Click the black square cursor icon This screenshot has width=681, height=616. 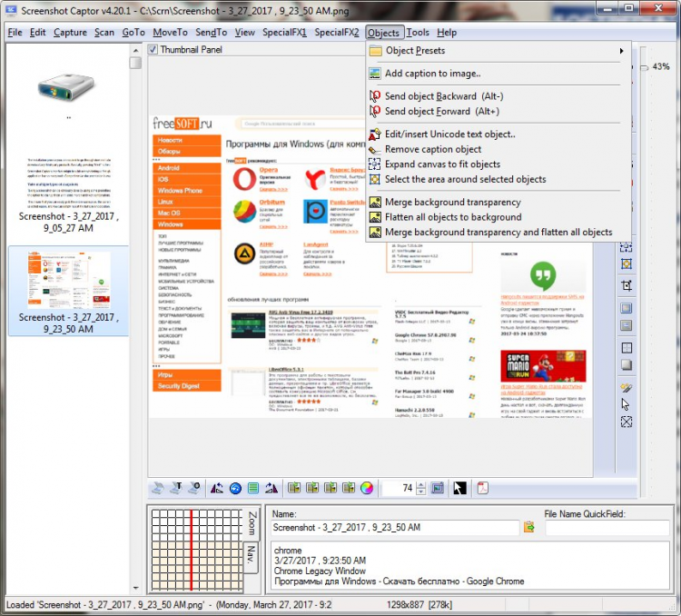459,488
